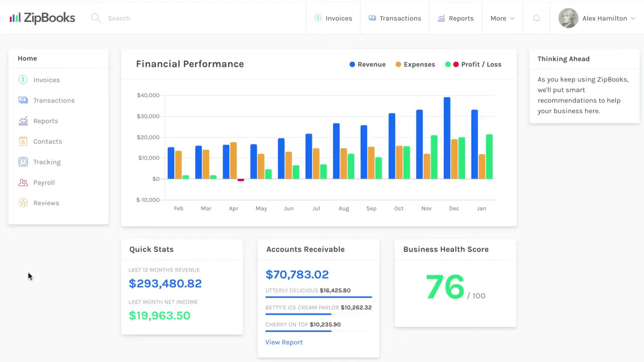Click the Business Health Score 76 value
644x362 pixels.
click(x=445, y=287)
